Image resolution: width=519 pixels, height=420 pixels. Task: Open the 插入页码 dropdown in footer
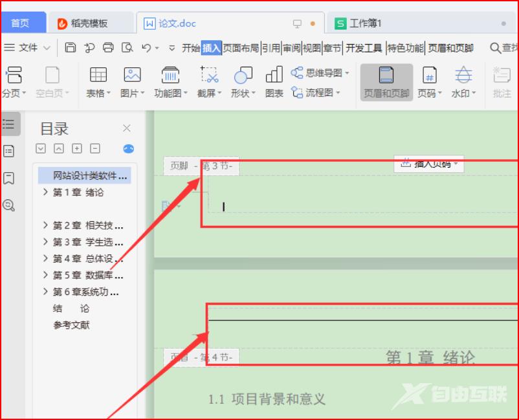(x=428, y=164)
